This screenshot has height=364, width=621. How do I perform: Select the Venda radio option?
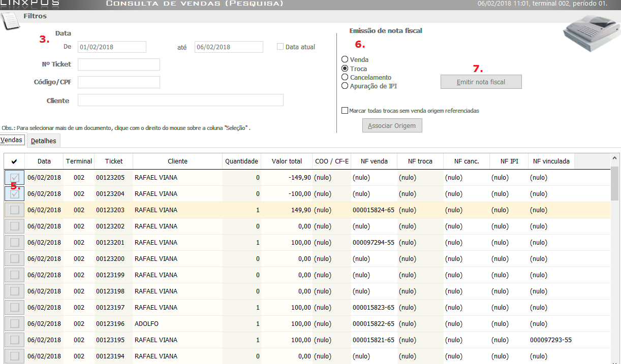pyautogui.click(x=345, y=59)
